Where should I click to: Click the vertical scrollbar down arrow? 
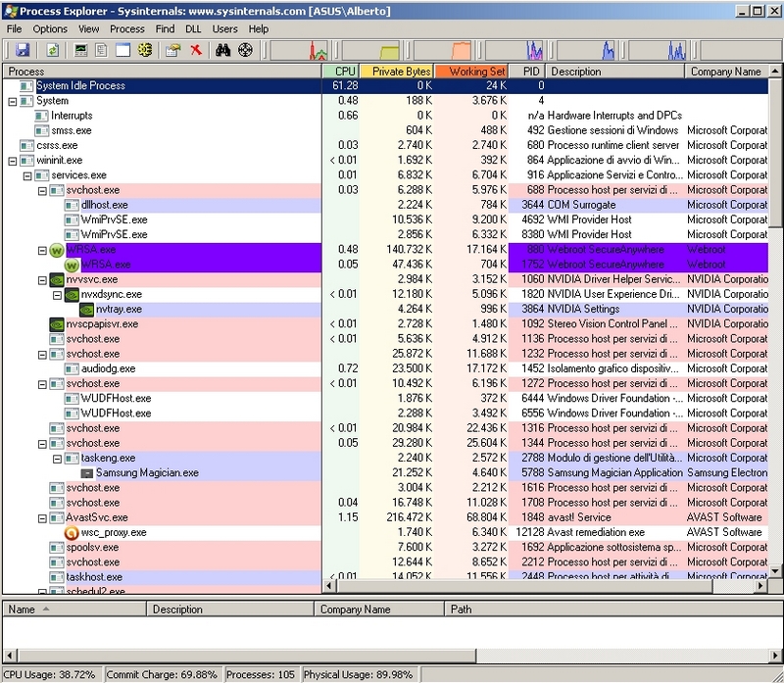[x=775, y=571]
